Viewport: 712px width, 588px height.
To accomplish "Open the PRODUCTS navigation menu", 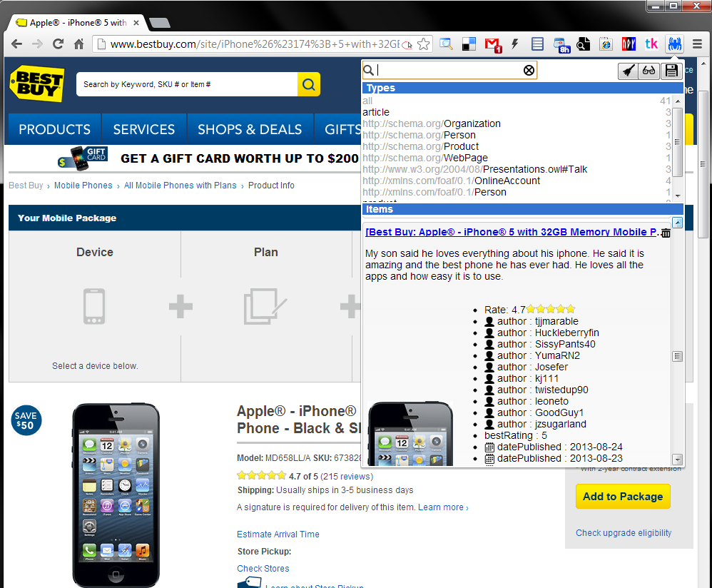I will click(x=54, y=129).
